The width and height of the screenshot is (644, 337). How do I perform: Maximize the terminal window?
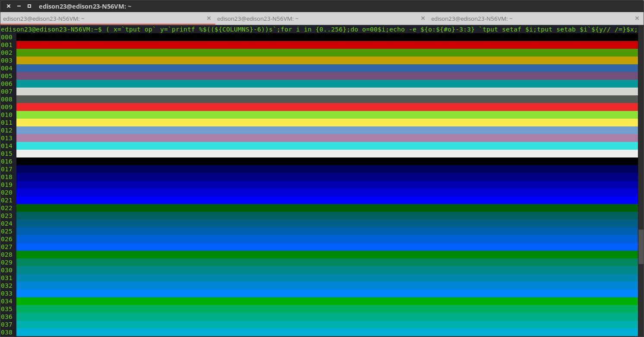(29, 6)
